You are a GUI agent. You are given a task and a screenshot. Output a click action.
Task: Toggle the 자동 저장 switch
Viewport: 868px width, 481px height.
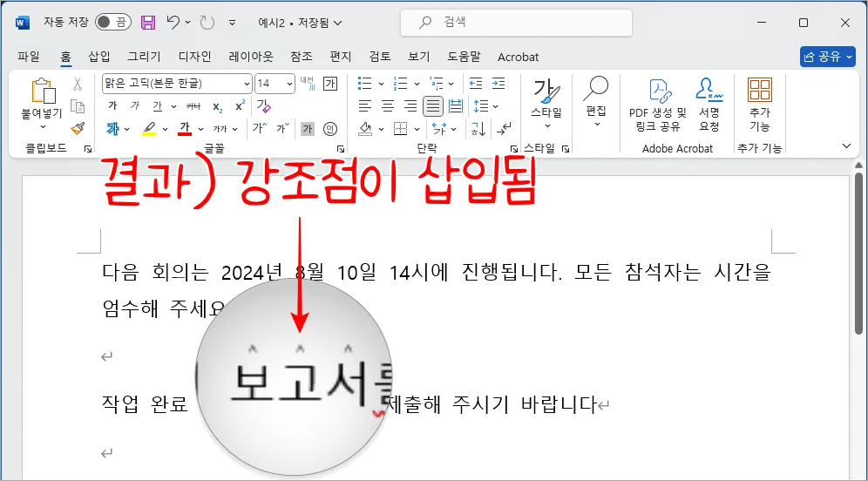(x=113, y=22)
